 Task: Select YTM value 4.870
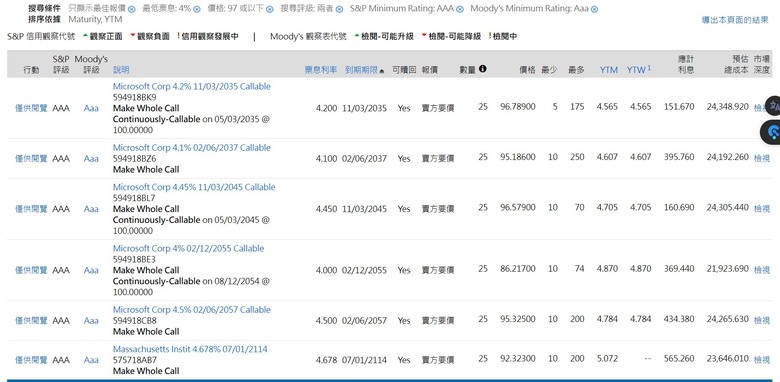pos(607,269)
